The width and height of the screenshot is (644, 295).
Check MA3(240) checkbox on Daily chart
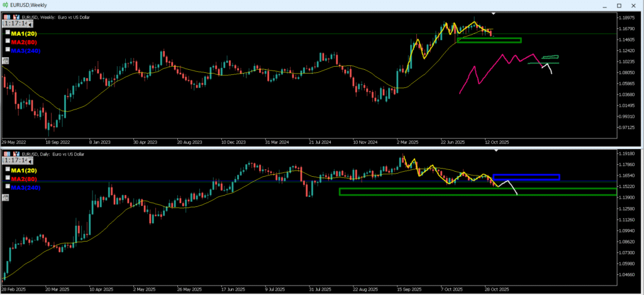point(8,187)
